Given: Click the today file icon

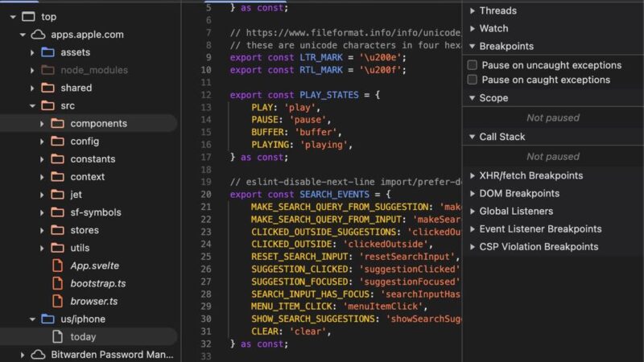Looking at the screenshot, I should tap(57, 336).
